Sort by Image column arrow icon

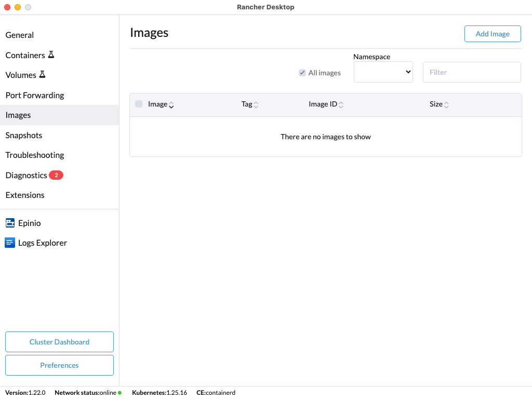171,105
